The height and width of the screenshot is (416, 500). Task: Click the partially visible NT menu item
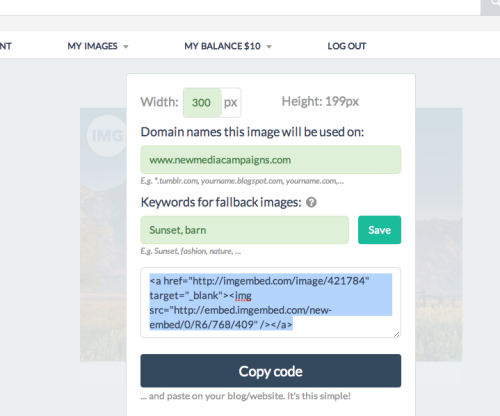(6, 46)
